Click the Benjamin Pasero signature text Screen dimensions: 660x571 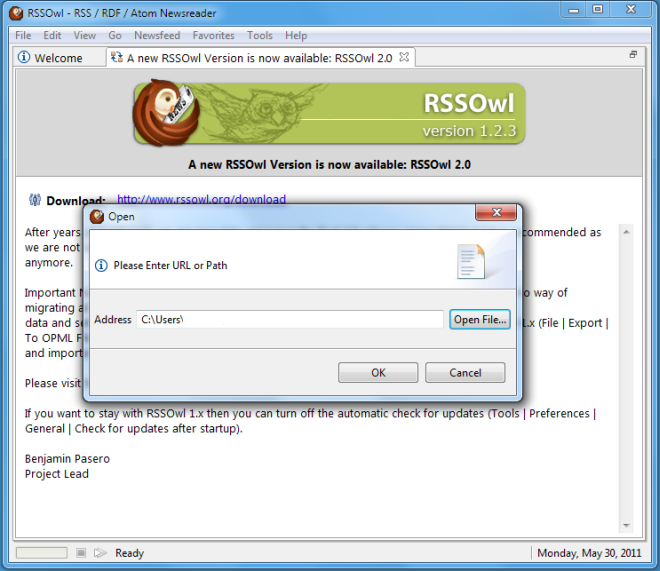[x=67, y=459]
